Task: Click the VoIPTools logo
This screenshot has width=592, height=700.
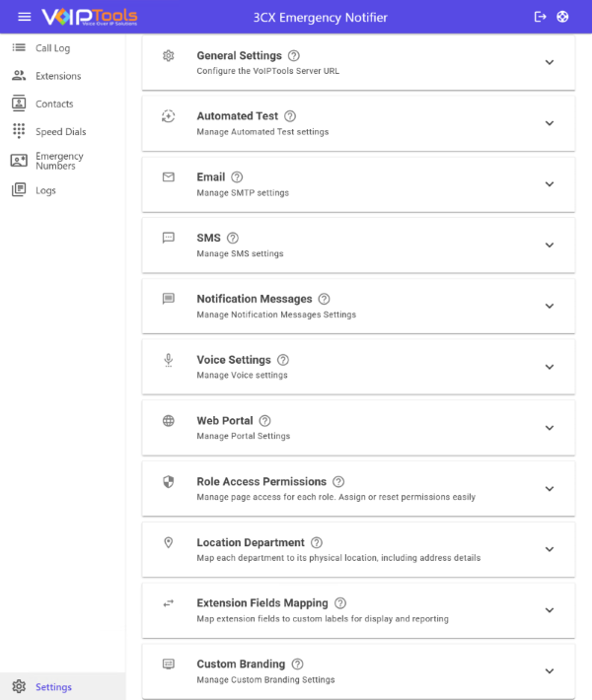Action: click(89, 17)
